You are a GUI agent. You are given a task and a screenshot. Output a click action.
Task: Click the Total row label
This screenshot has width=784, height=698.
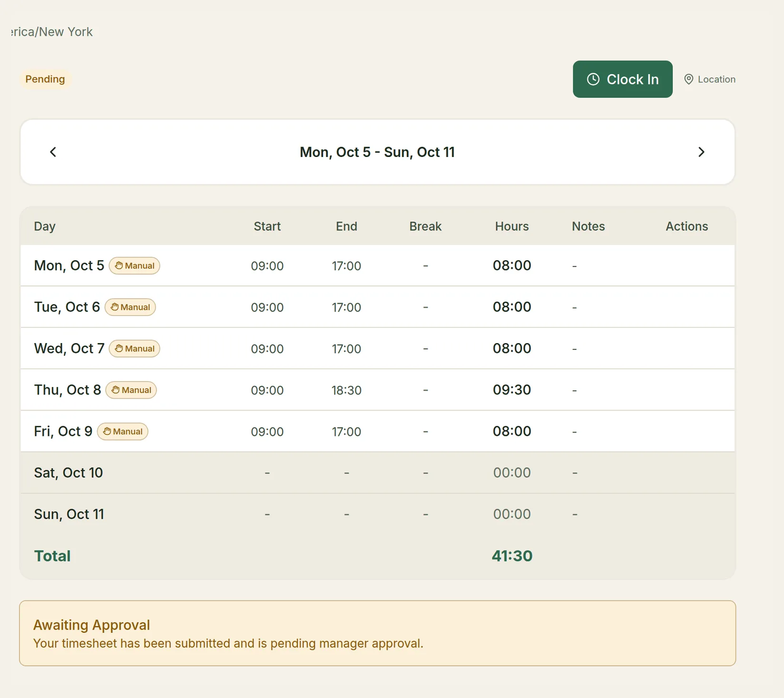pyautogui.click(x=52, y=556)
